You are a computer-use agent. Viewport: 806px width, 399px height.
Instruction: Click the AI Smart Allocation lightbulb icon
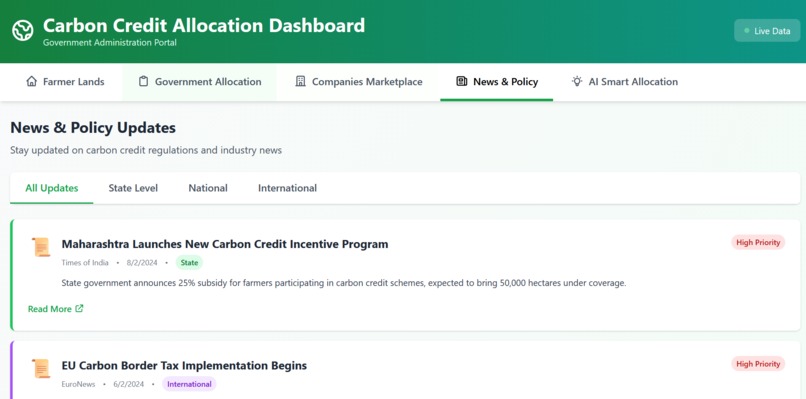click(577, 81)
